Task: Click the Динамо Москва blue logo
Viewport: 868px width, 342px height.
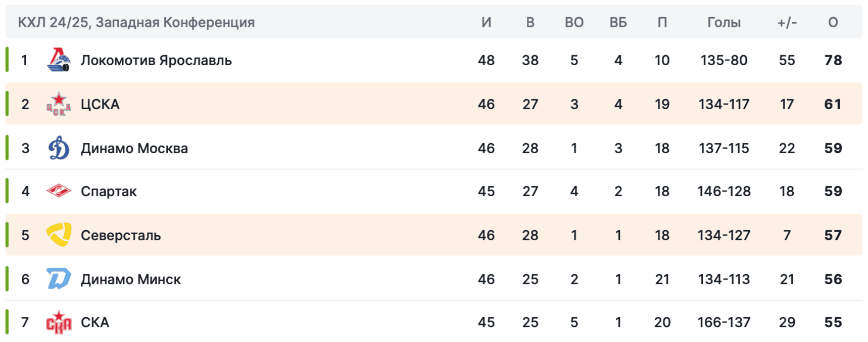Action: 59,148
